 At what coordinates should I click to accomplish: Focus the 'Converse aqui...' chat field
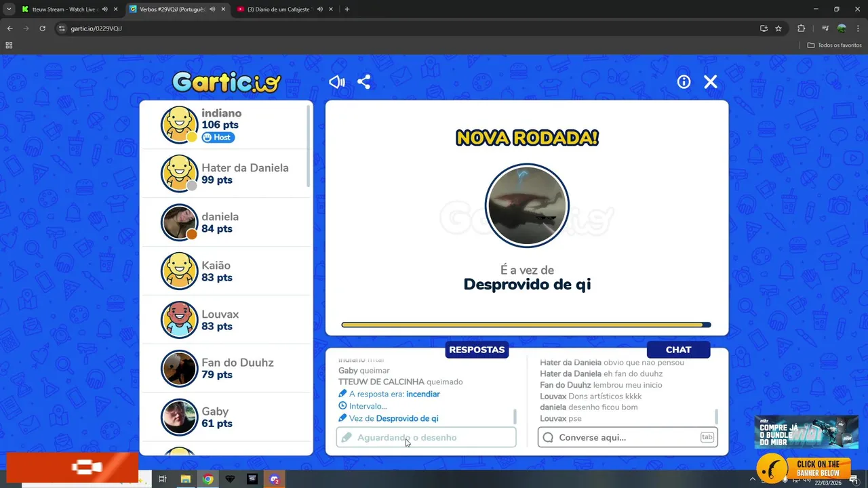627,437
